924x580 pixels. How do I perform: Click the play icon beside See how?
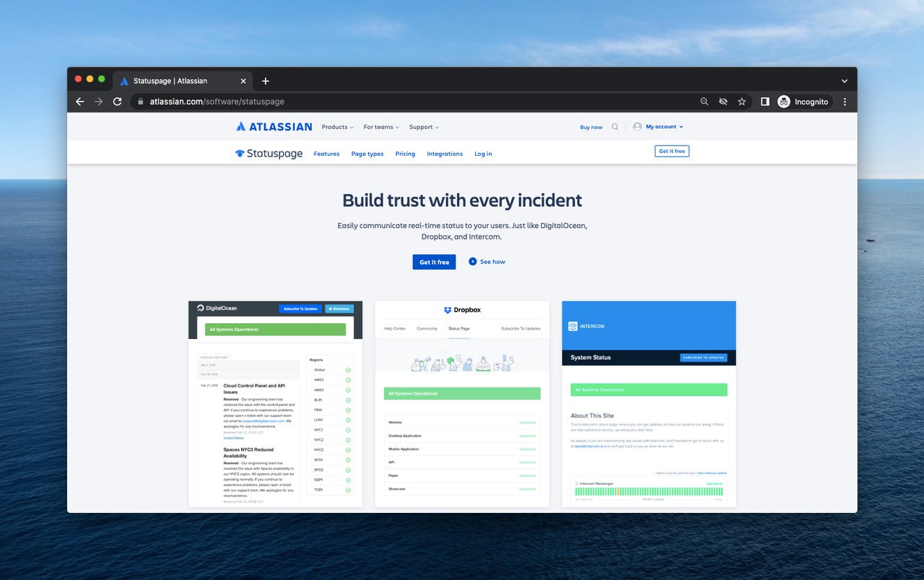pyautogui.click(x=473, y=262)
